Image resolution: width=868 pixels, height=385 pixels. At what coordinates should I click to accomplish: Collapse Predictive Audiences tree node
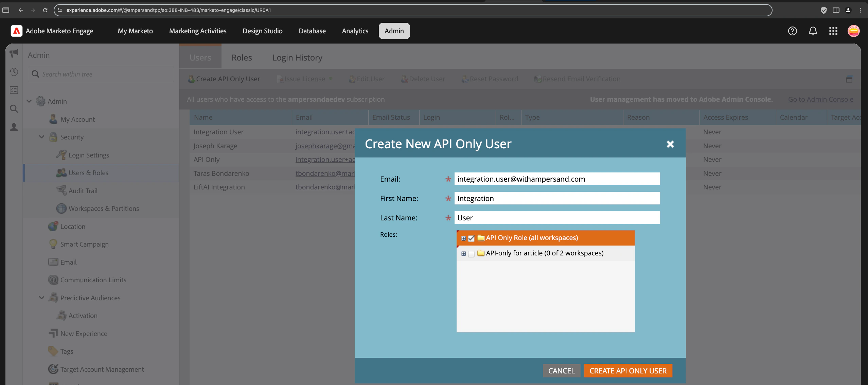pyautogui.click(x=41, y=298)
